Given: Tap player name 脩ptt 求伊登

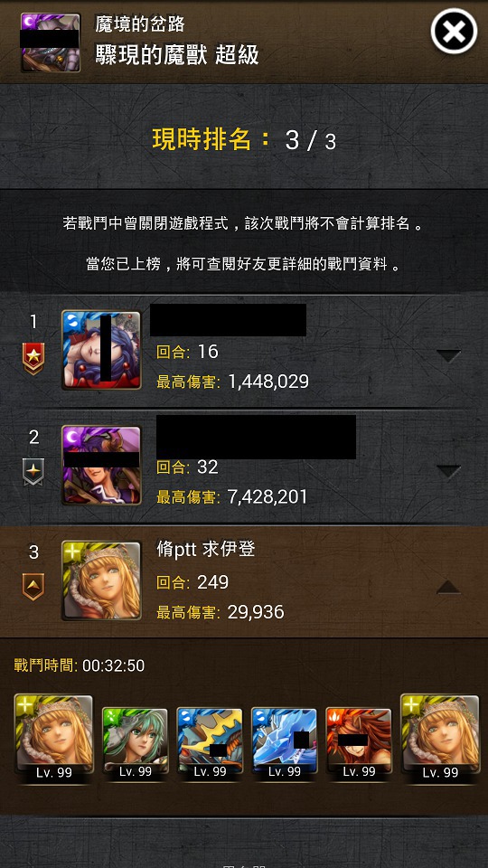Looking at the screenshot, I should [206, 551].
